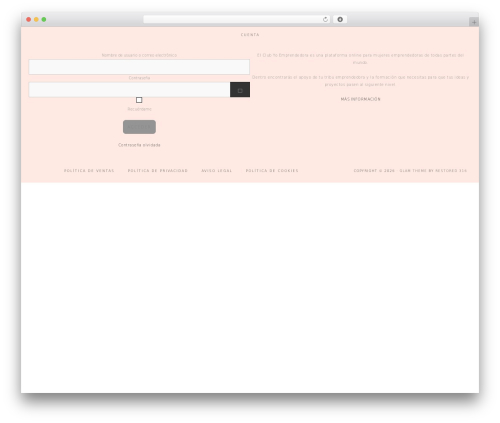Maximize window with the green button

click(44, 20)
